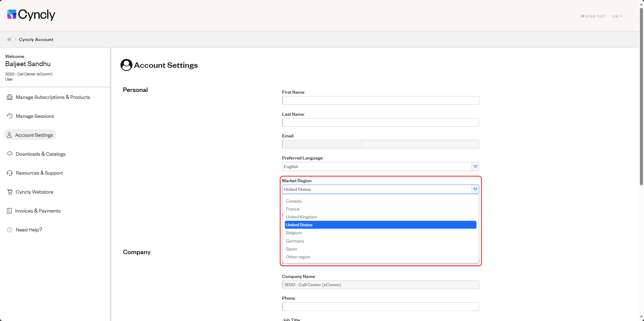The image size is (644, 321).
Task: Click the First Name input field
Action: (x=380, y=100)
